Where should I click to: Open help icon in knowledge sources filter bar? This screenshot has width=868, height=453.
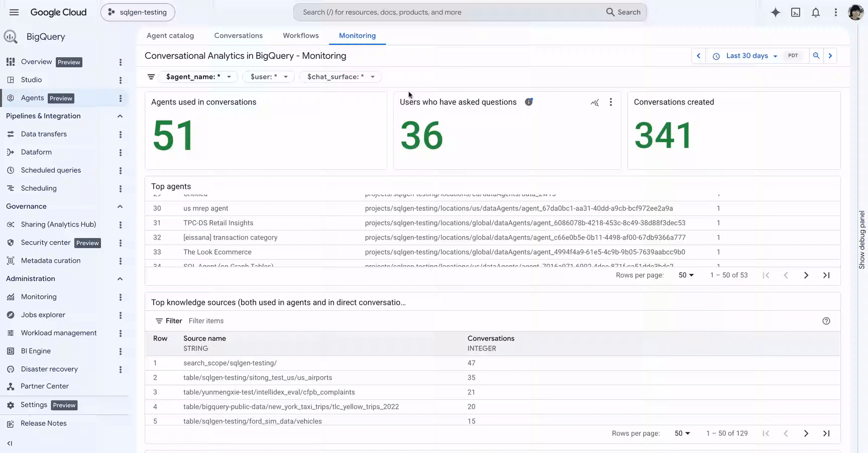826,321
